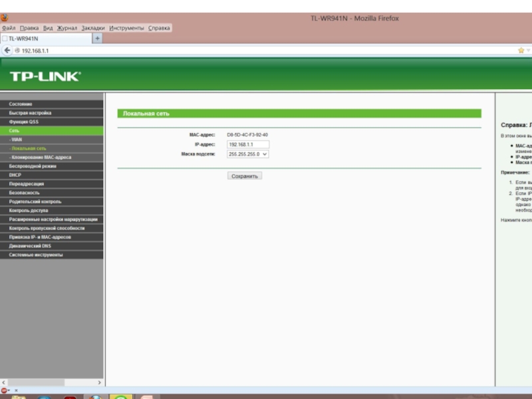Click the Локальная сеть page heading
Image resolution: width=532 pixels, height=399 pixels.
146,114
